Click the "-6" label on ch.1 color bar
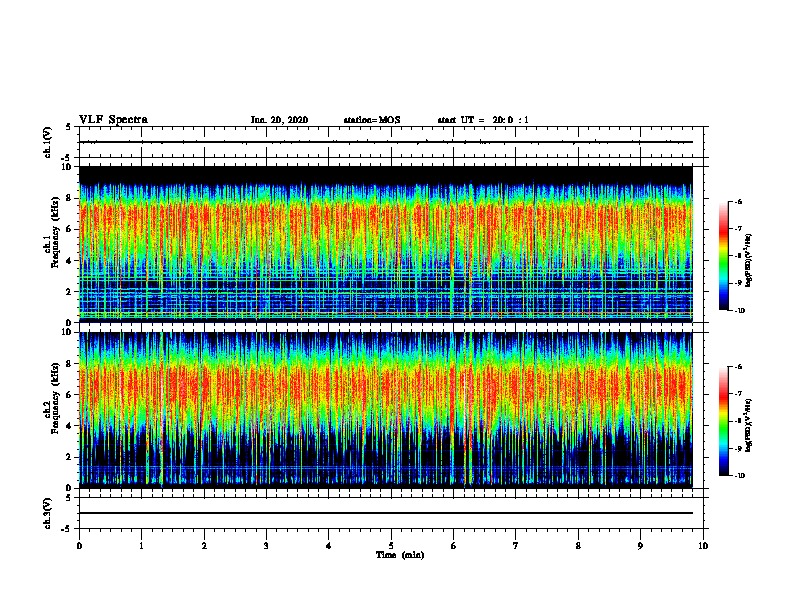Image resolution: width=792 pixels, height=612 pixels. point(738,201)
